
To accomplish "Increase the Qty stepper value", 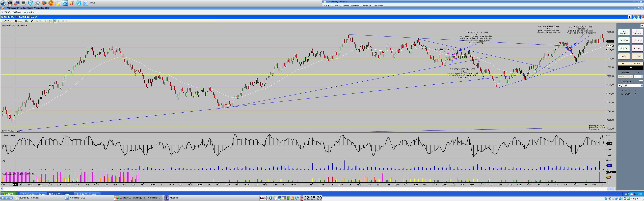I will pos(642,76).
